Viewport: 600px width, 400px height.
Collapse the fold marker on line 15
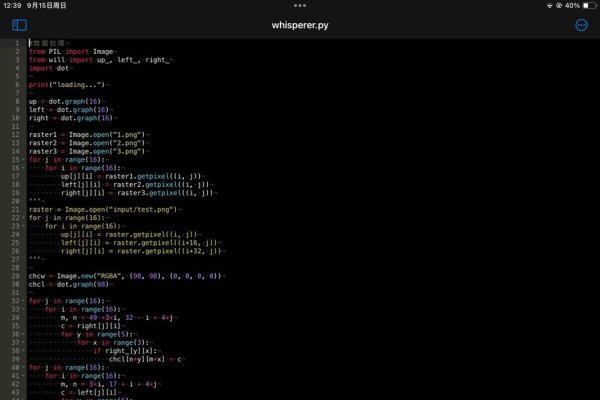point(23,160)
